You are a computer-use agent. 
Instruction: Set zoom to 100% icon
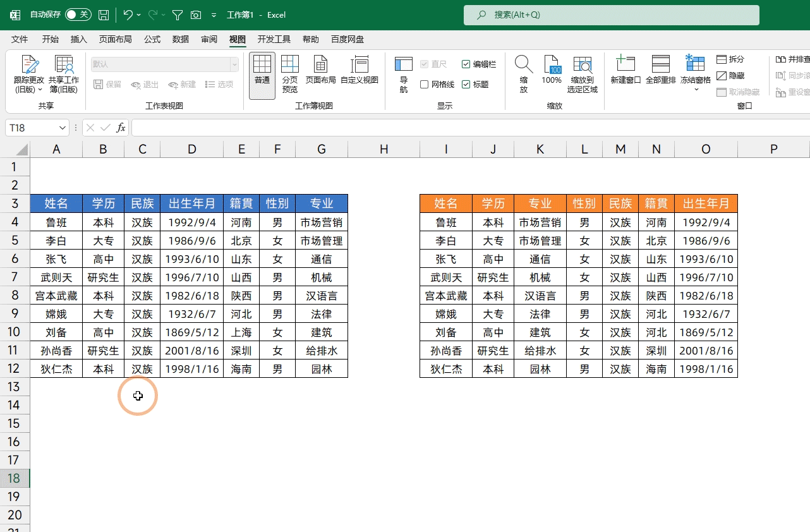(x=552, y=65)
